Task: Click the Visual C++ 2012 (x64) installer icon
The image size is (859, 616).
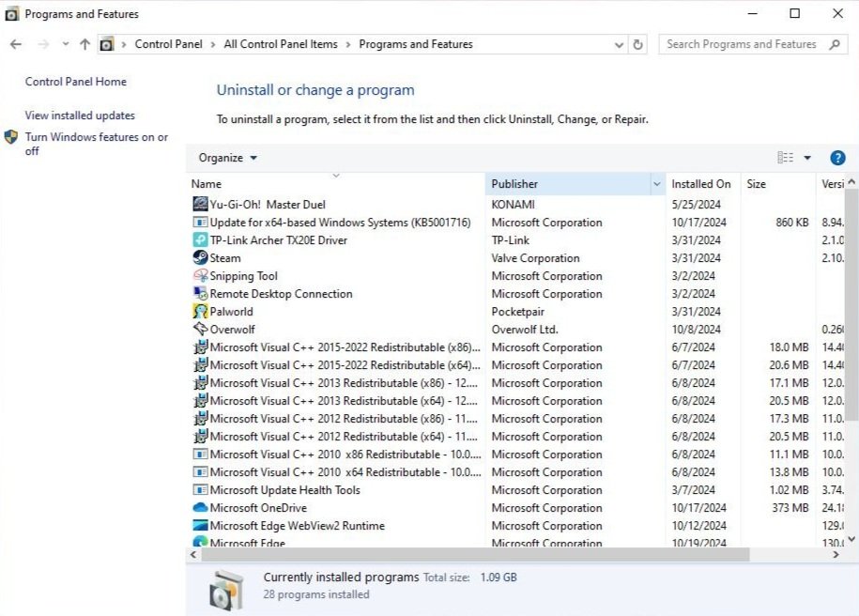Action: click(201, 437)
